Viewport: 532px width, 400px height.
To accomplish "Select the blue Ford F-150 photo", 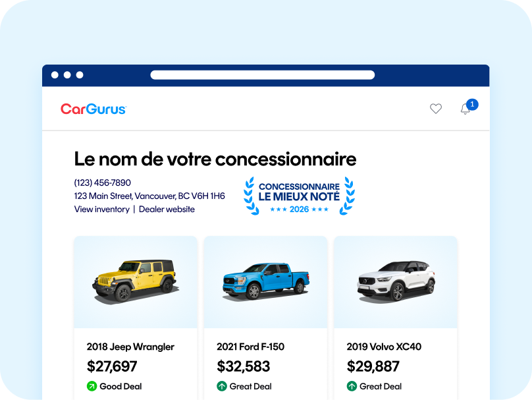I will point(265,281).
